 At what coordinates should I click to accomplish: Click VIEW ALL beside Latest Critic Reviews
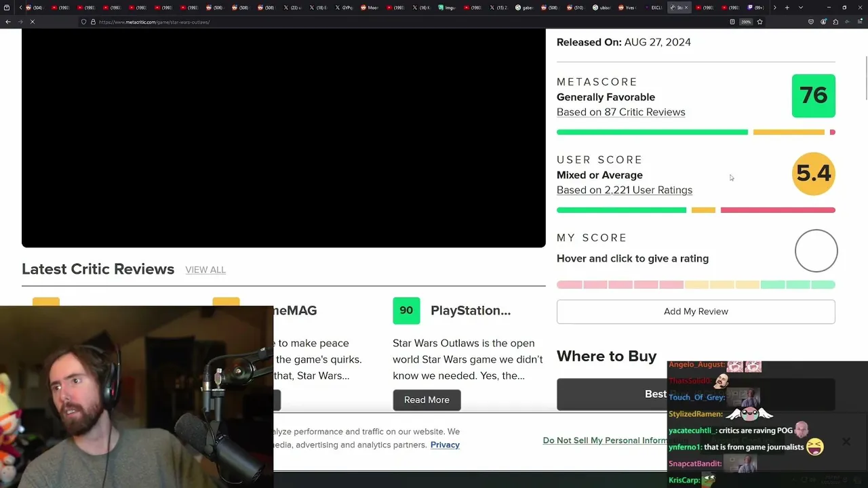(205, 270)
